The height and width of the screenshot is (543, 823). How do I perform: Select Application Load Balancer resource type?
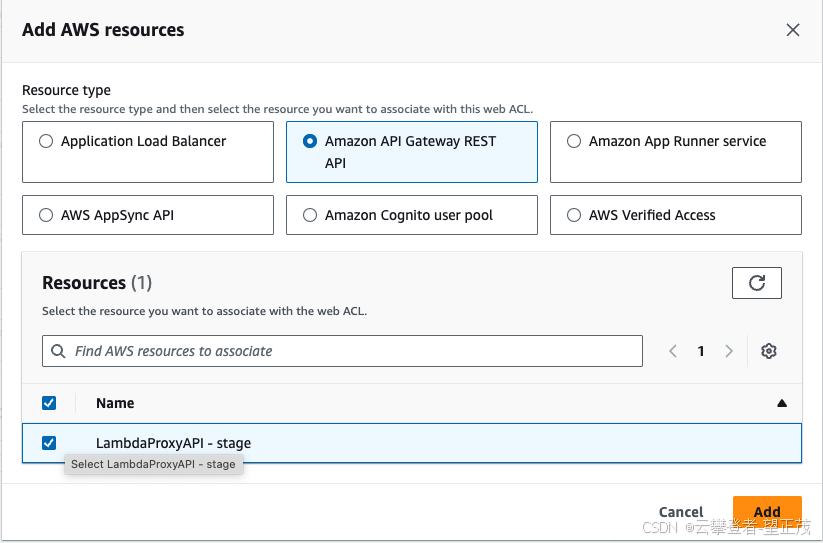[x=46, y=142]
